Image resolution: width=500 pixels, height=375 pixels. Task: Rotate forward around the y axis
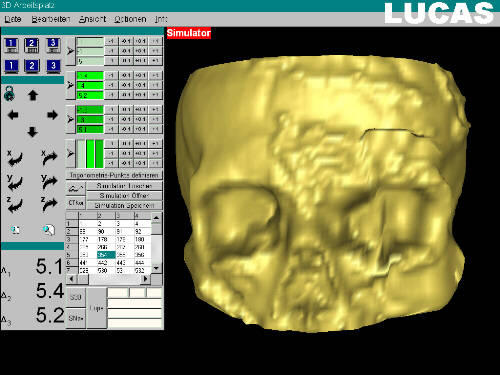[x=49, y=182]
